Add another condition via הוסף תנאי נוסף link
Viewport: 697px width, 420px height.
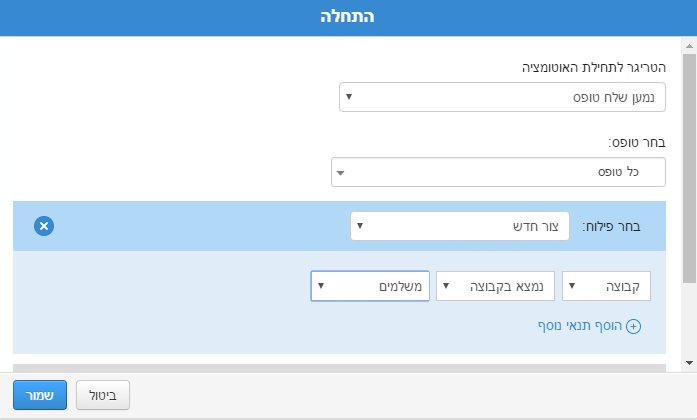point(583,326)
